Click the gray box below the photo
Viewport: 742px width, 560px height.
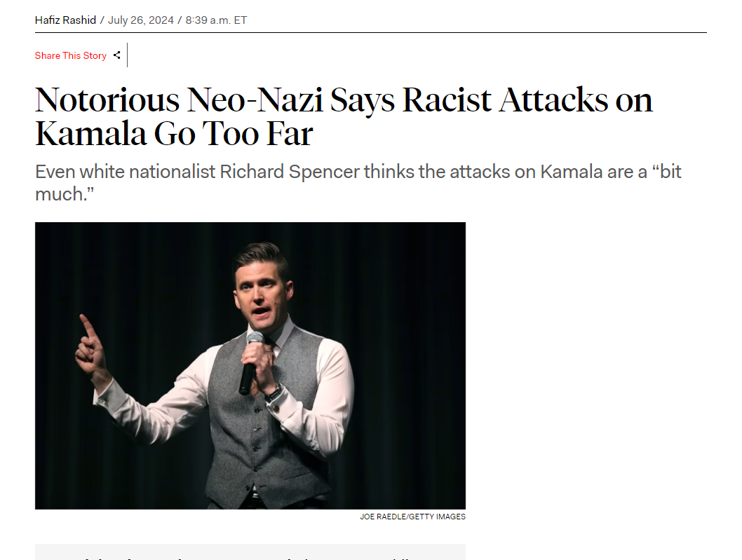(250, 552)
